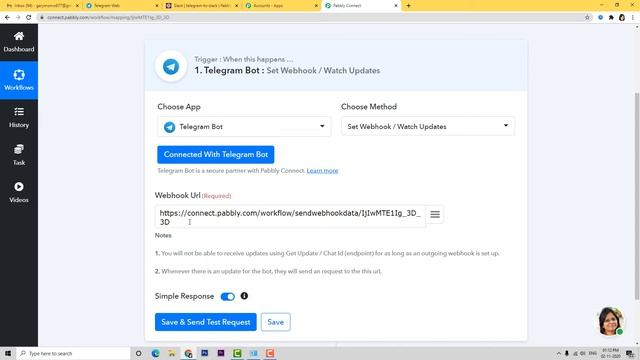Screen dimensions: 640x360
Task: Switch to the Telegram Web tab
Action: point(122,6)
